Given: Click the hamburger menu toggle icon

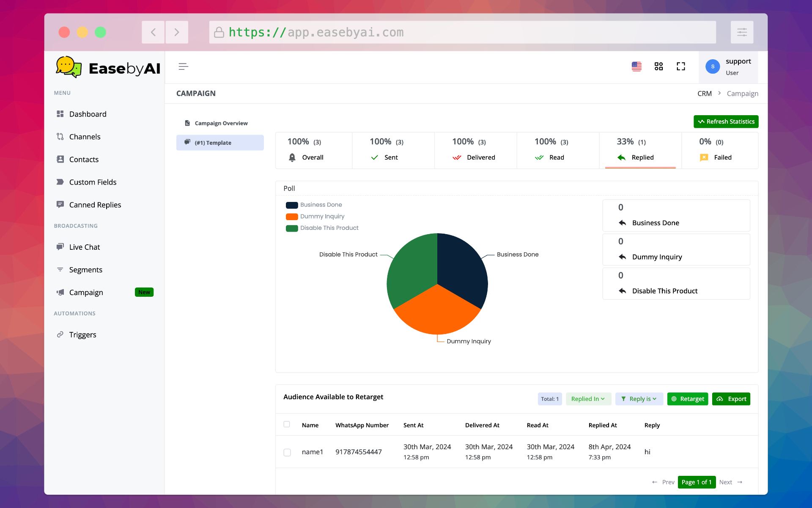Looking at the screenshot, I should coord(183,66).
